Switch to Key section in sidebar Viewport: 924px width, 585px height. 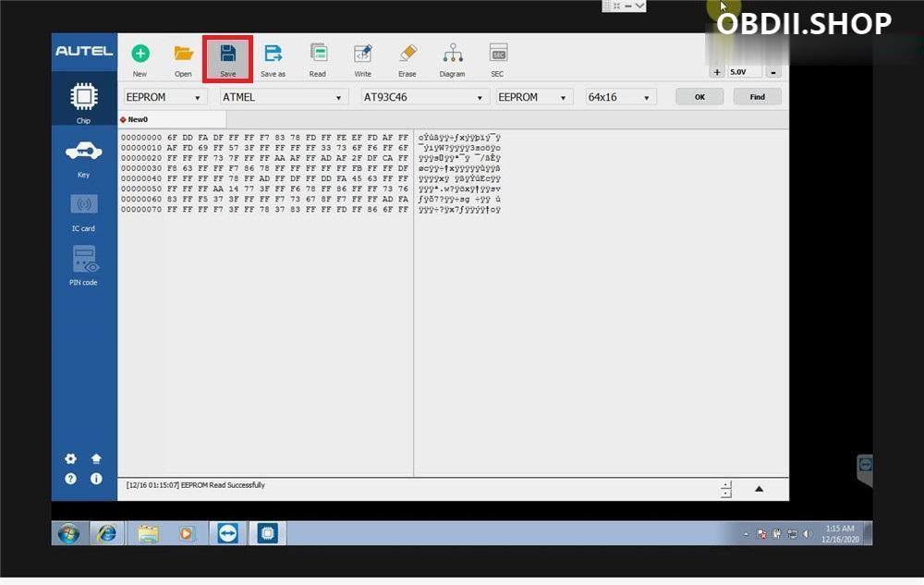click(x=84, y=158)
